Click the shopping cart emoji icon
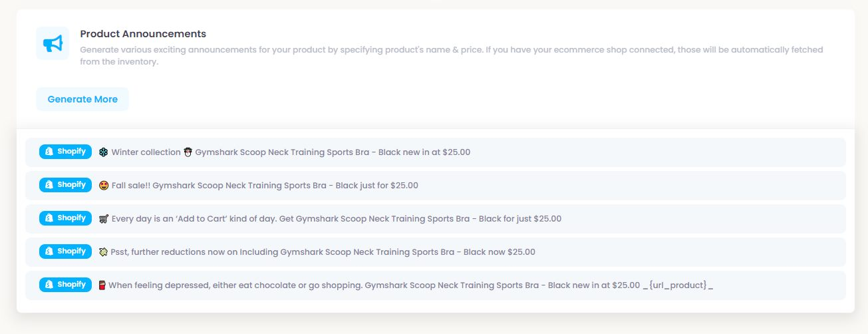Image resolution: width=868 pixels, height=334 pixels. point(103,219)
